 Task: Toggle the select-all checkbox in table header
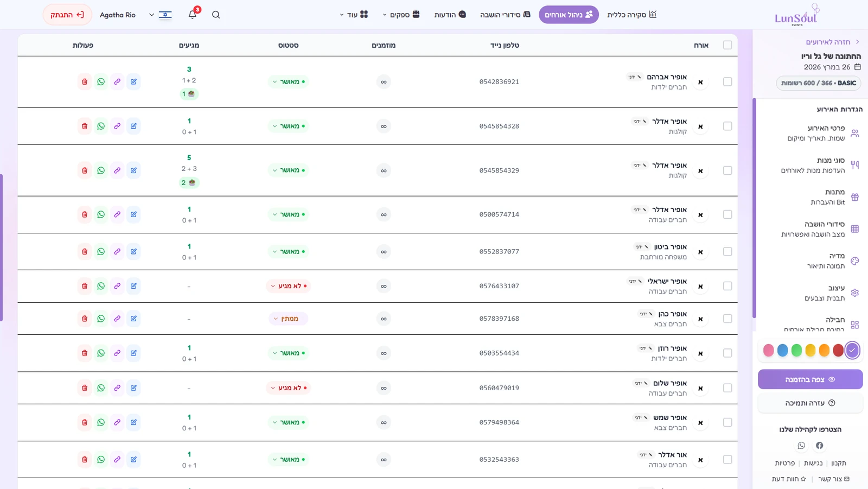point(727,45)
